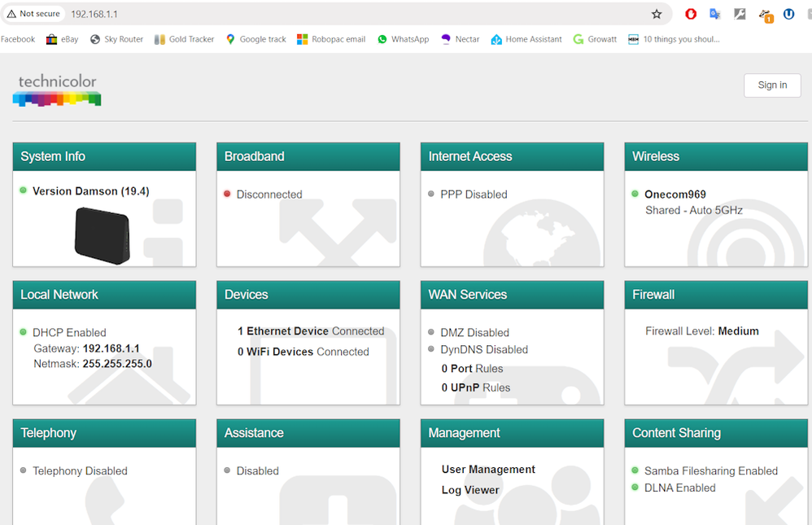Open the WhatsApp bookmark

click(x=403, y=39)
